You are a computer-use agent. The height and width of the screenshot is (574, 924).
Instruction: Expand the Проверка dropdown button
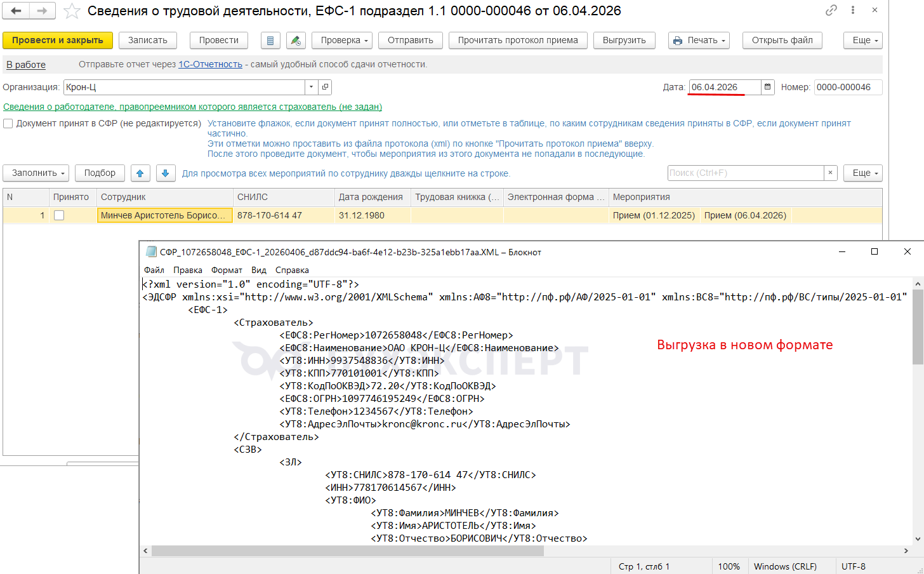click(x=344, y=40)
